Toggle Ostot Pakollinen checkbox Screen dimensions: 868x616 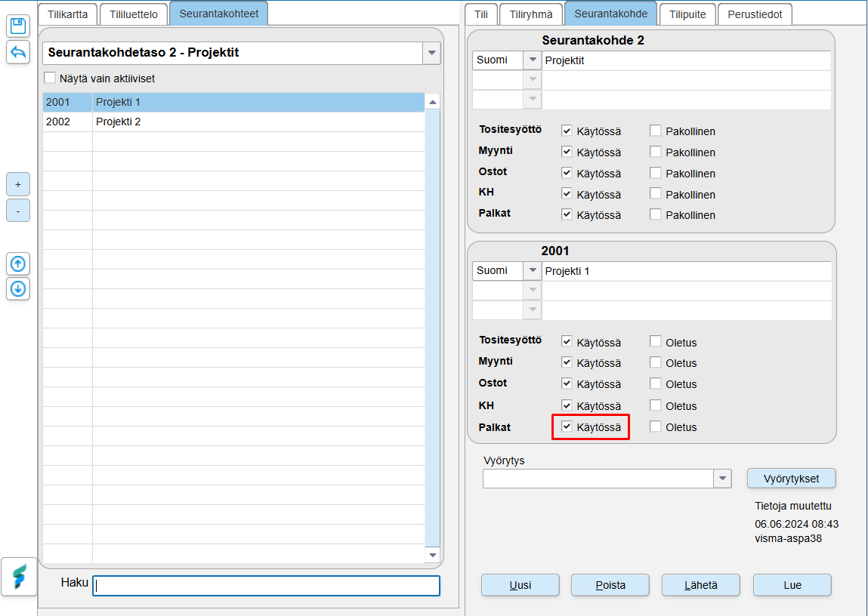click(x=656, y=173)
